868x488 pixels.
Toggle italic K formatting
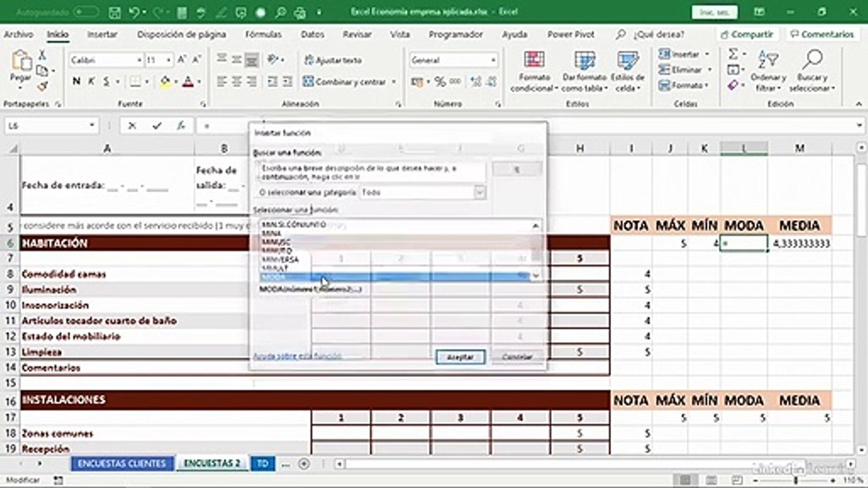coord(92,81)
